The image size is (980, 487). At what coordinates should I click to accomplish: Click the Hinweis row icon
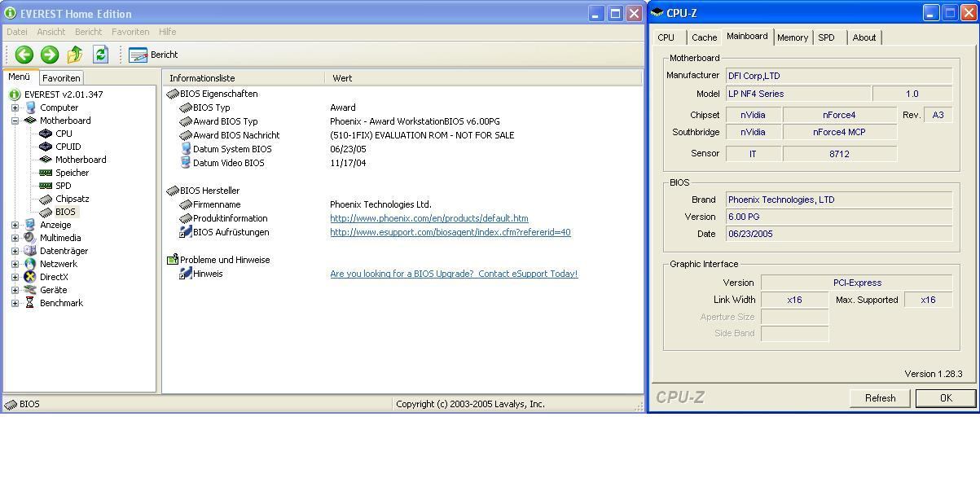[x=186, y=274]
